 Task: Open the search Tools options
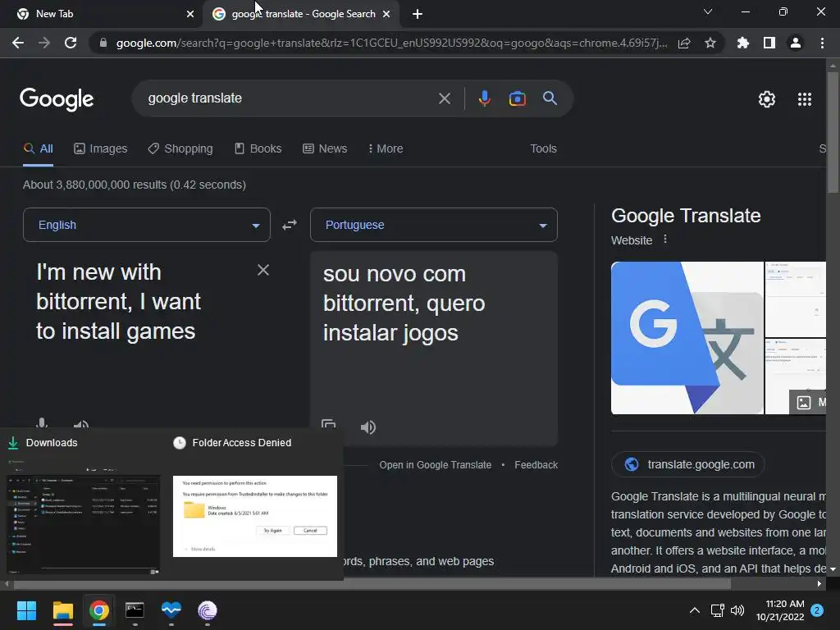tap(543, 149)
